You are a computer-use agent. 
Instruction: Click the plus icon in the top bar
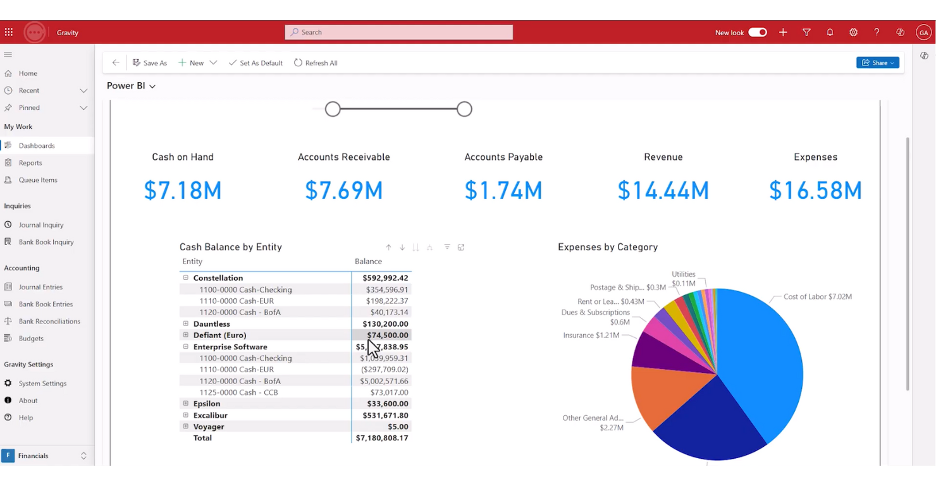783,32
